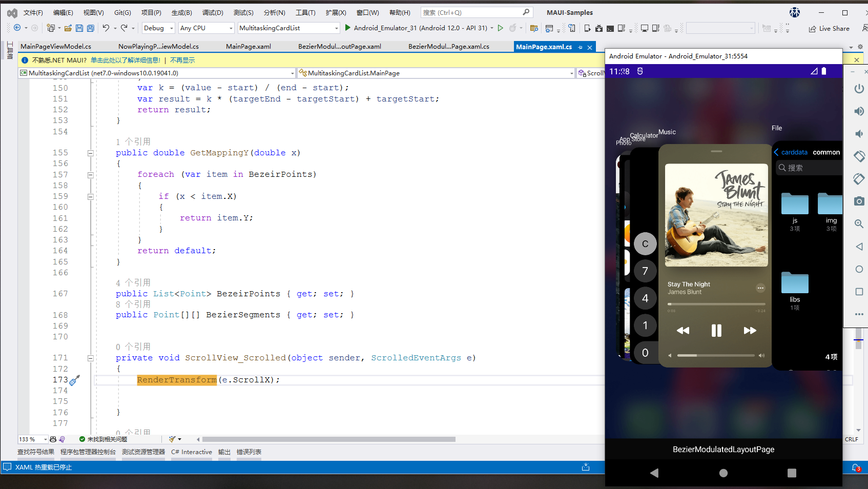The width and height of the screenshot is (868, 489).
Task: Switch to MainPageViewModel.cs tab
Action: [56, 47]
